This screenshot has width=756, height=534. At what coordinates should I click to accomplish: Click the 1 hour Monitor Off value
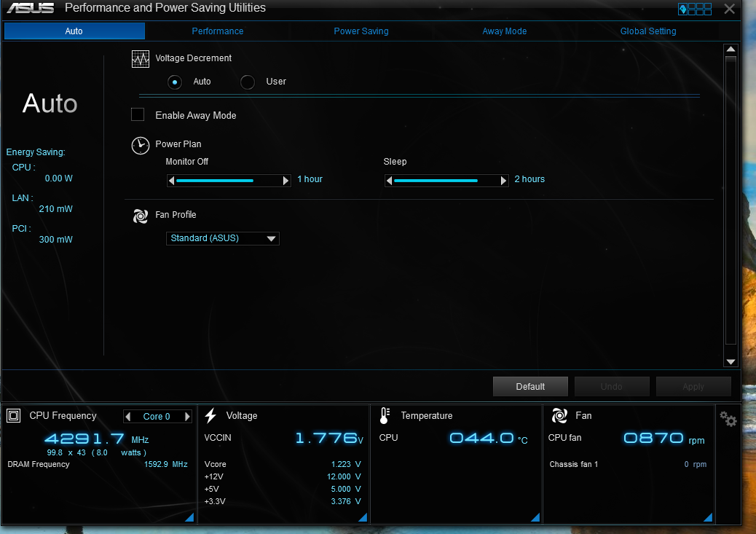pos(310,179)
